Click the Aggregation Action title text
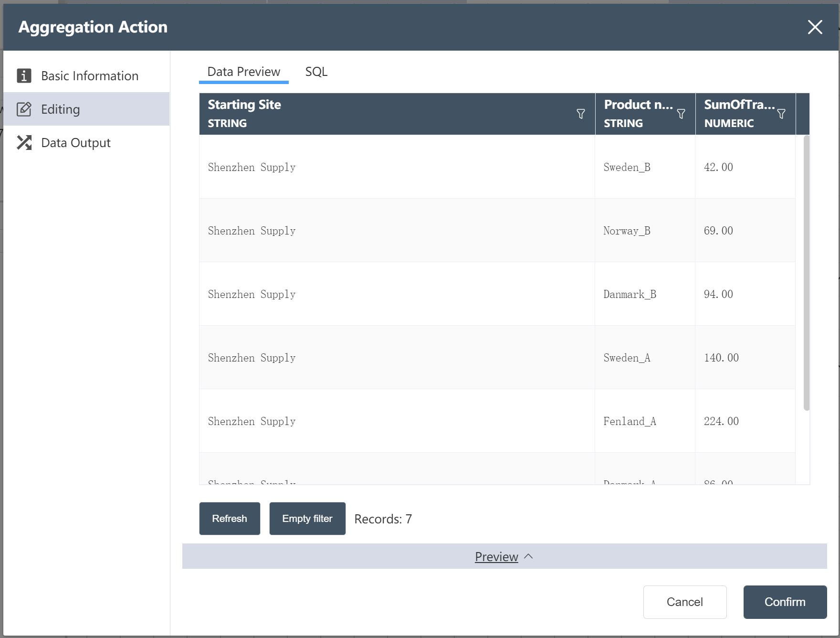 pyautogui.click(x=93, y=27)
